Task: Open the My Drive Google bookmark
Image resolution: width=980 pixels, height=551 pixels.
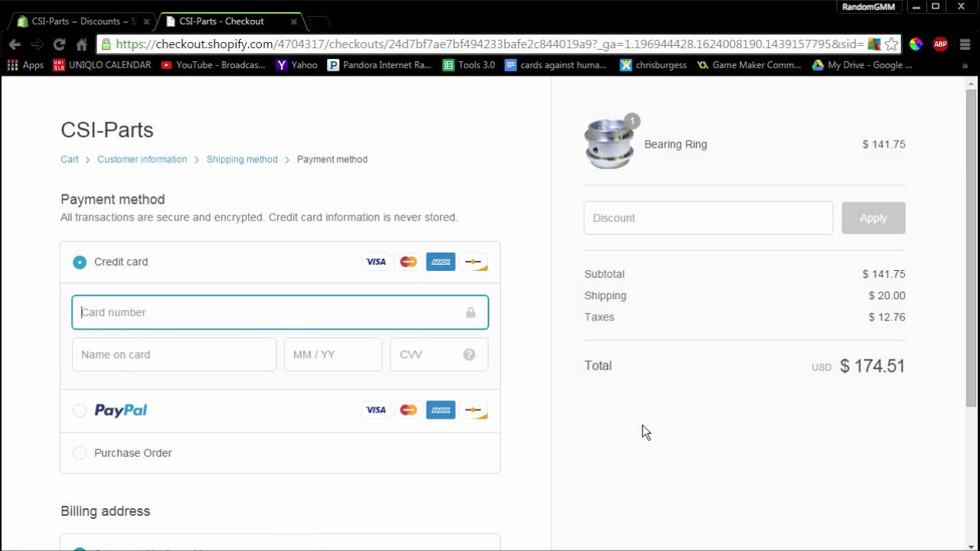Action: click(x=862, y=65)
